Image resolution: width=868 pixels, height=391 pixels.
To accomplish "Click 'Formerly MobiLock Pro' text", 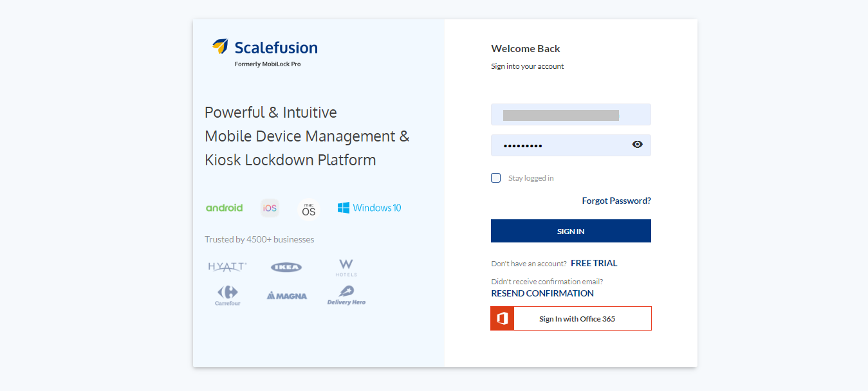I will click(x=268, y=64).
